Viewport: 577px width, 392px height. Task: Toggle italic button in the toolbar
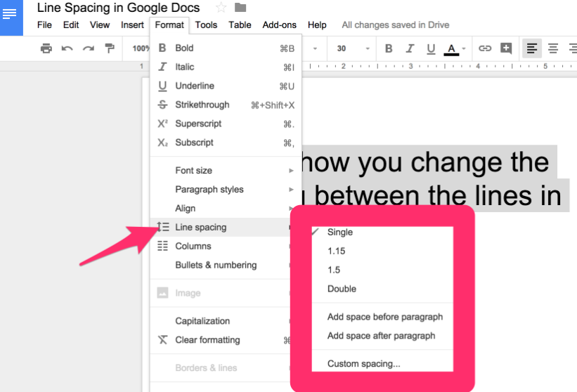pyautogui.click(x=410, y=48)
